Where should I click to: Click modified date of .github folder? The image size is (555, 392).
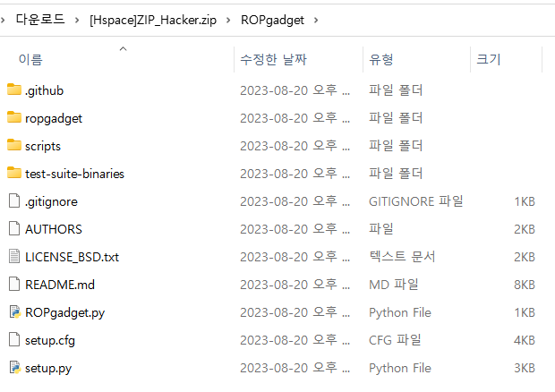coord(295,90)
